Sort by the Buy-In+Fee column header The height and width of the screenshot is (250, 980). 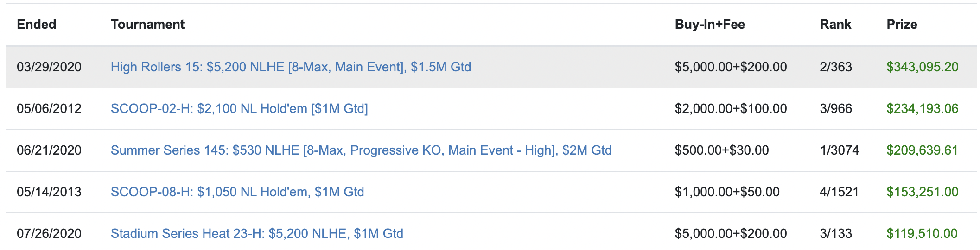[710, 25]
